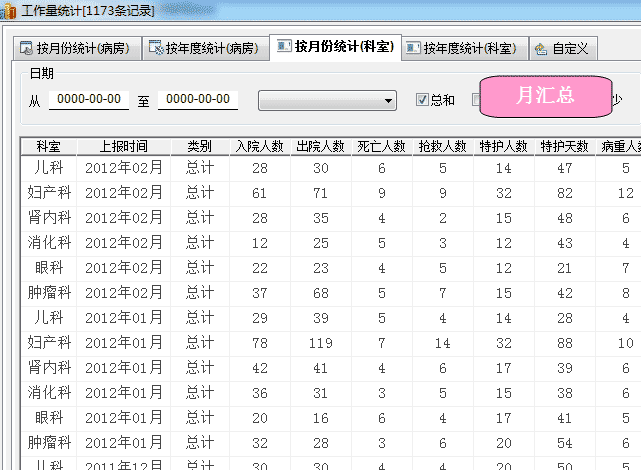
Task: Switch to 按年度统计(病房) tab
Action: pyautogui.click(x=206, y=48)
